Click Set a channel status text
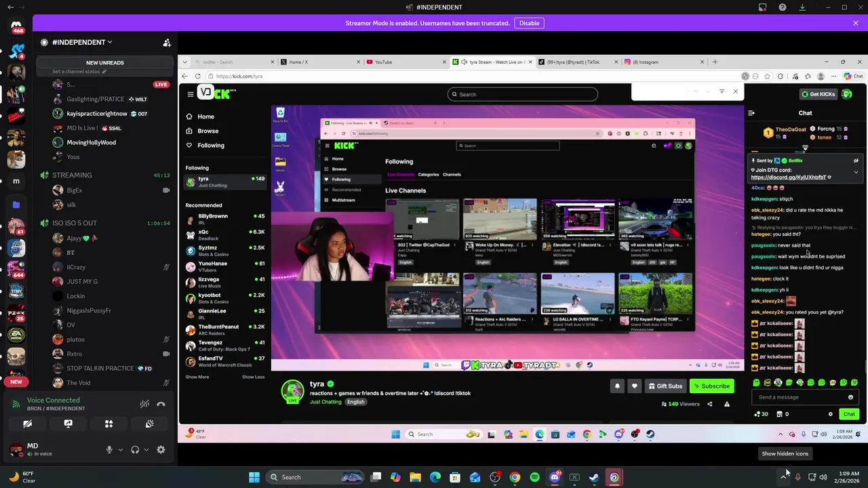 (76, 71)
